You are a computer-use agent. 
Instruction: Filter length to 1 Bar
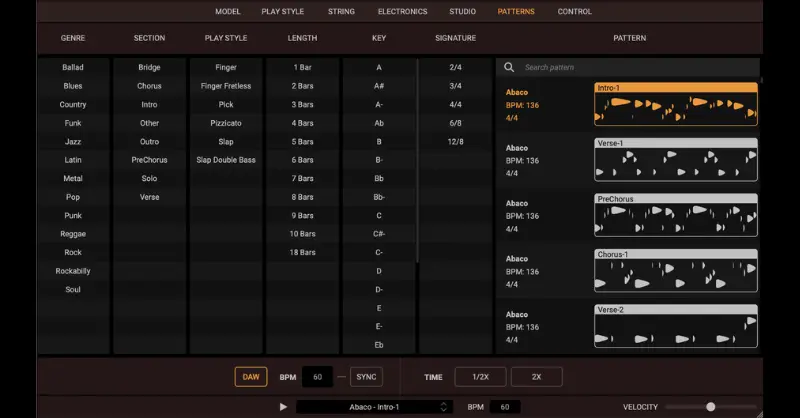pos(303,67)
